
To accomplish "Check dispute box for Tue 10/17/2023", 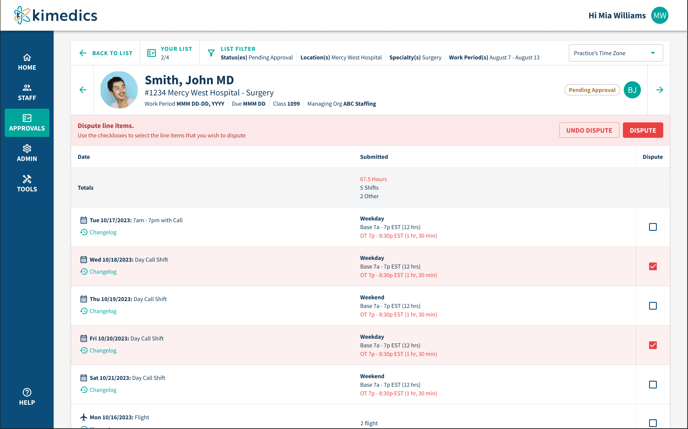I will click(x=653, y=227).
